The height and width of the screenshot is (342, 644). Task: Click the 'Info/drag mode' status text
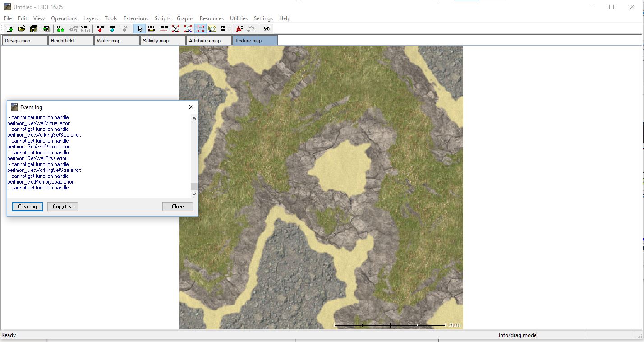[x=517, y=335]
